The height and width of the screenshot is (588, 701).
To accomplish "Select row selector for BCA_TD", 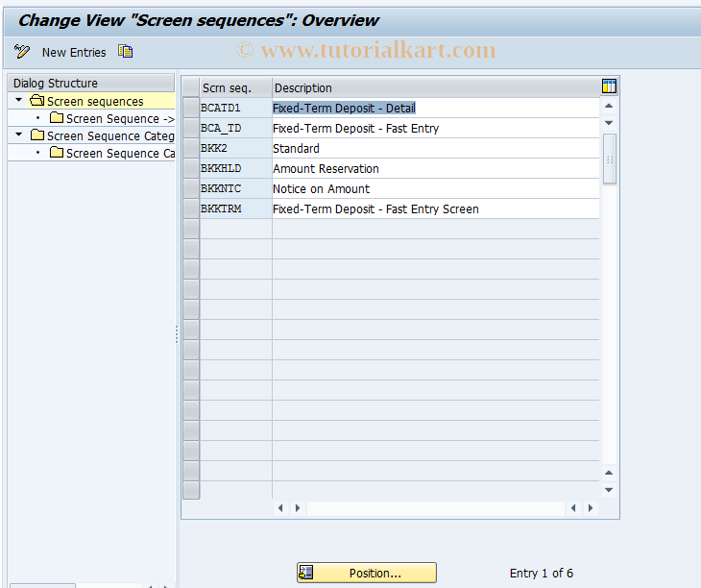I will coord(191,129).
